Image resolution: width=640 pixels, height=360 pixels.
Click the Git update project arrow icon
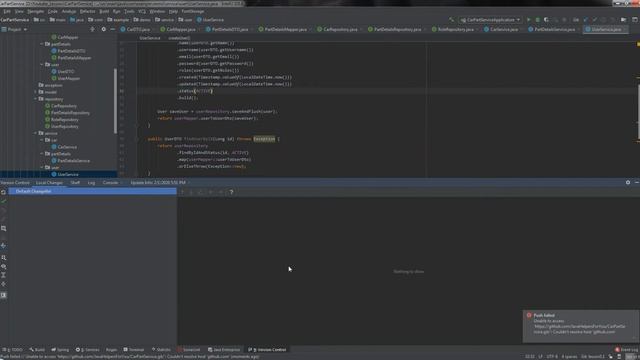coord(586,20)
